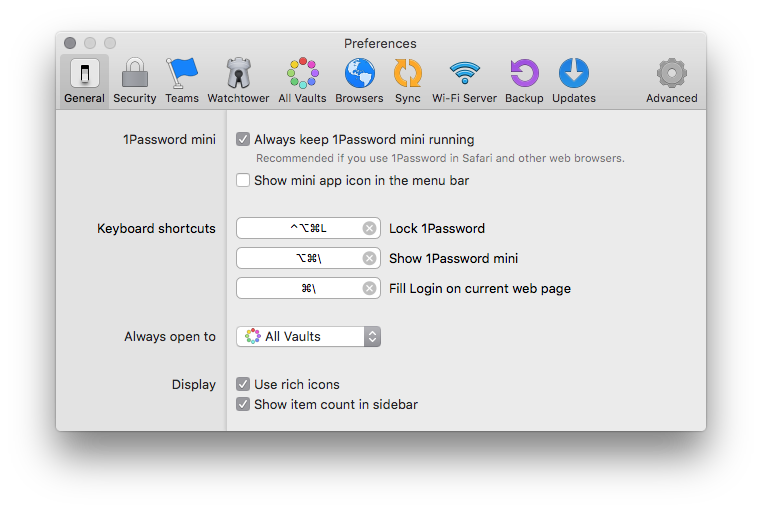Uncheck Show item count in sidebar

click(243, 404)
